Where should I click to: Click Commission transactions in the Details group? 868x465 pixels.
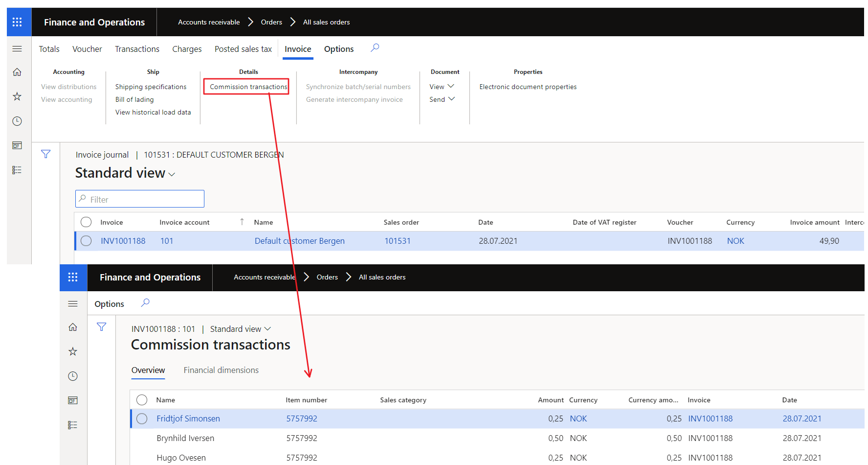[248, 87]
